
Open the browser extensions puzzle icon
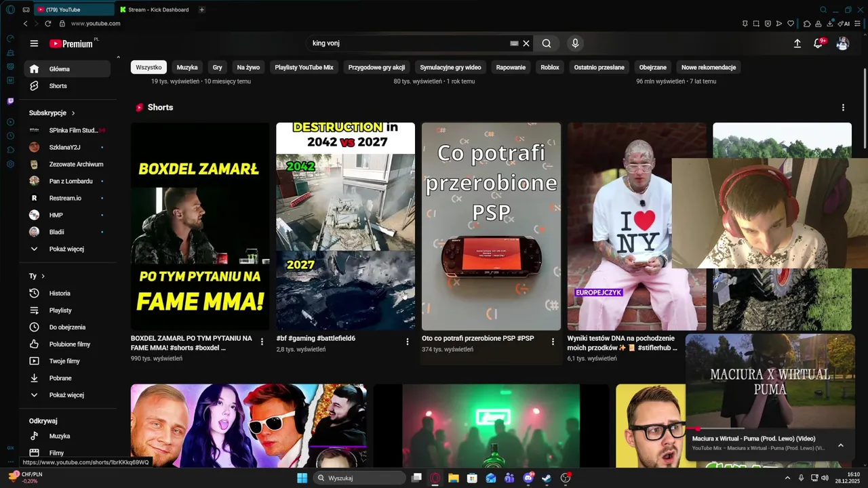(807, 24)
